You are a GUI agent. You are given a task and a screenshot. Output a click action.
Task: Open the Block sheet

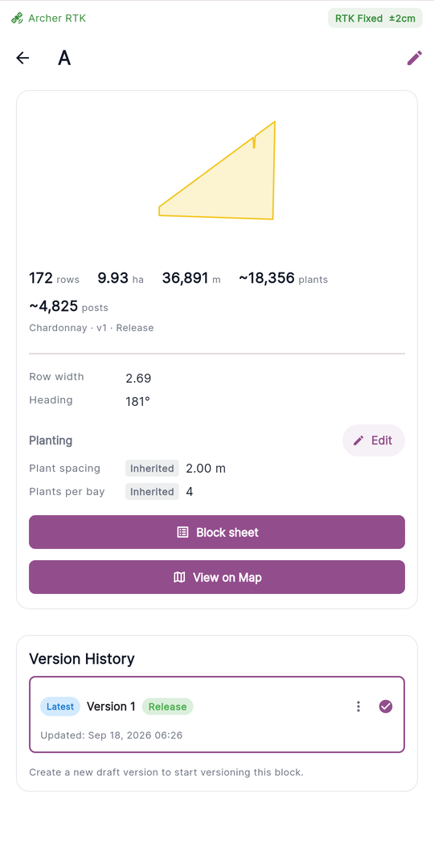pyautogui.click(x=217, y=532)
